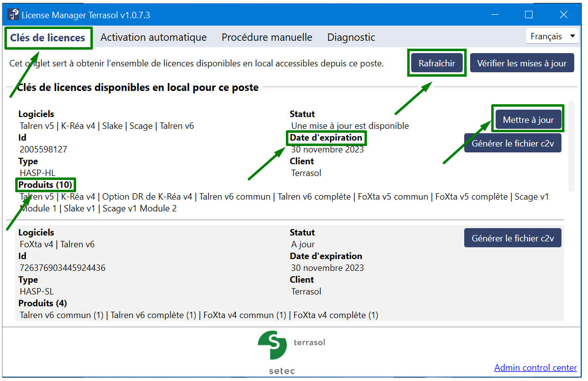Viewport: 588px width, 381px height.
Task: Click the 'Produits (10)' label
Action: 45,185
